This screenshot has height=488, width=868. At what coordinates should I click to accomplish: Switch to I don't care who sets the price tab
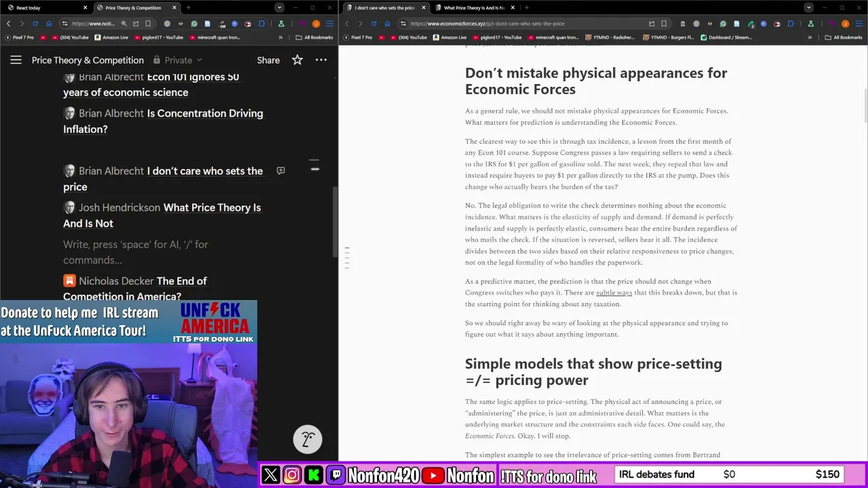[x=385, y=7]
